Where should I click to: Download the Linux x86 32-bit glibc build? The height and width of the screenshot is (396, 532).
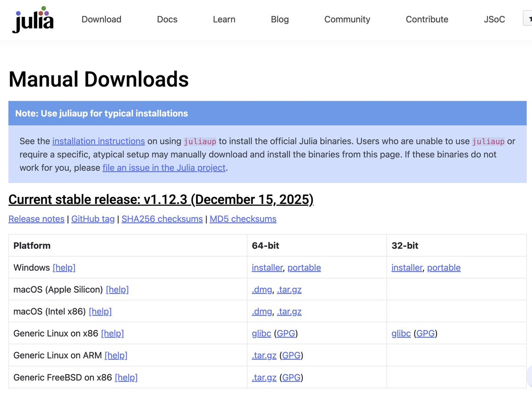click(x=401, y=333)
